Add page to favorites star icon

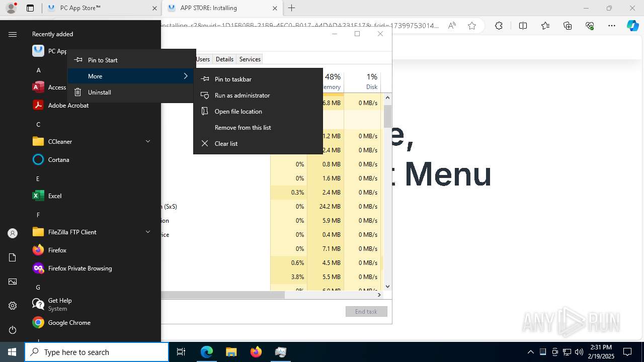point(472,26)
